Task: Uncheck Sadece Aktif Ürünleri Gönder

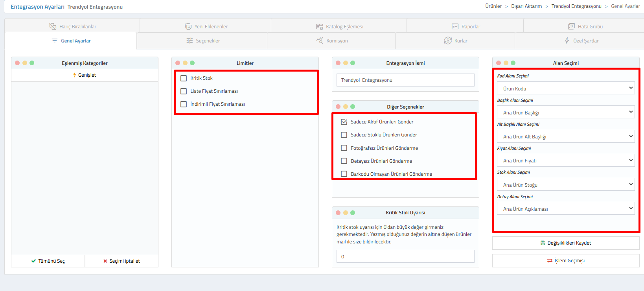Action: [344, 122]
